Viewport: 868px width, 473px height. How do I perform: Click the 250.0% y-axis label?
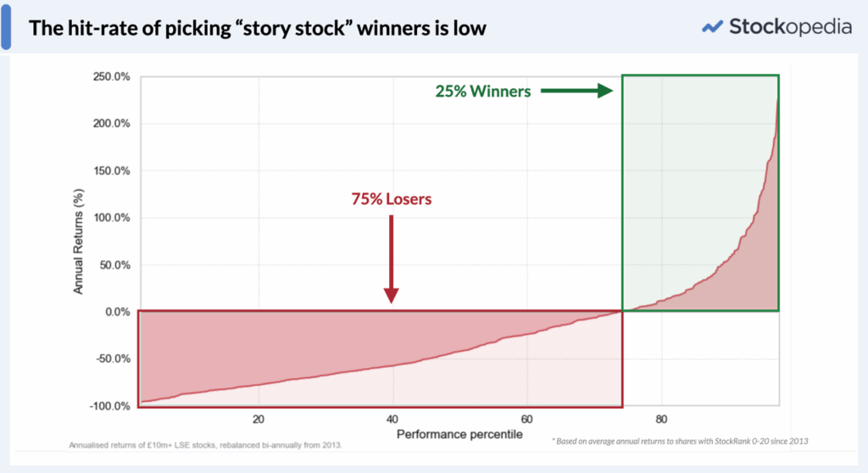[x=112, y=76]
